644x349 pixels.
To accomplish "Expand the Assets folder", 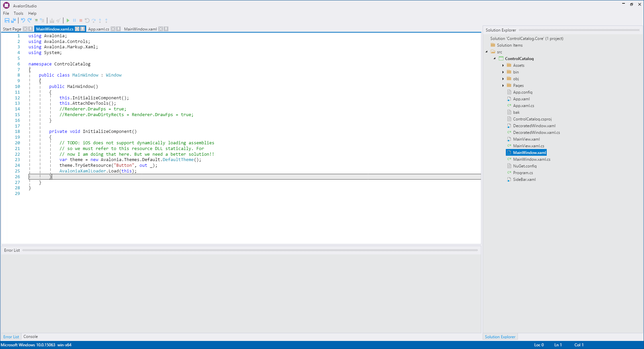I will tap(503, 65).
